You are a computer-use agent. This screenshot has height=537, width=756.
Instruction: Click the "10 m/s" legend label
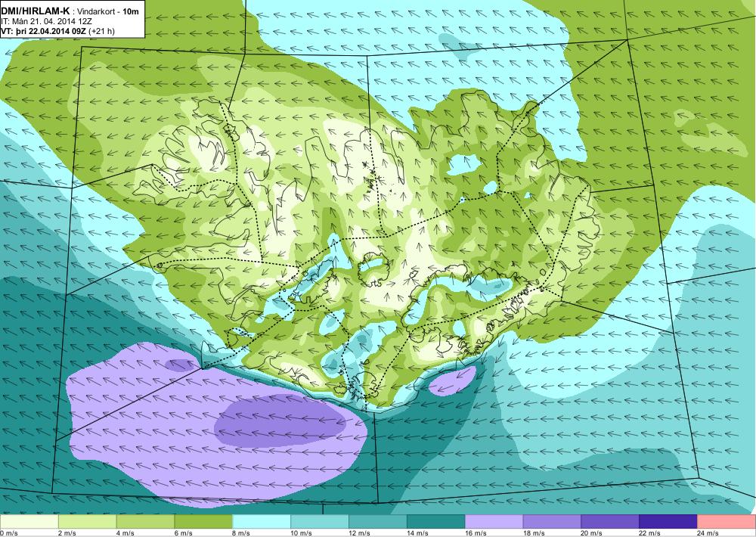[302, 533]
